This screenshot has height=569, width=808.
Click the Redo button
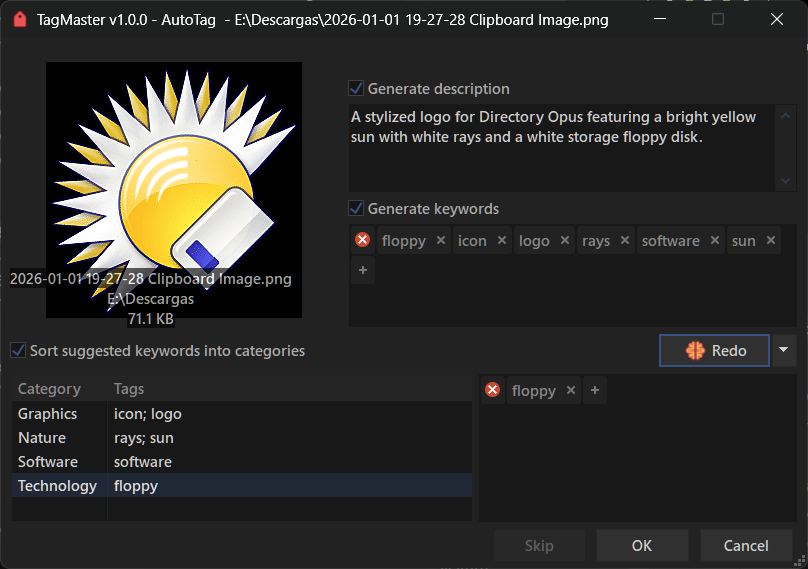pos(715,350)
